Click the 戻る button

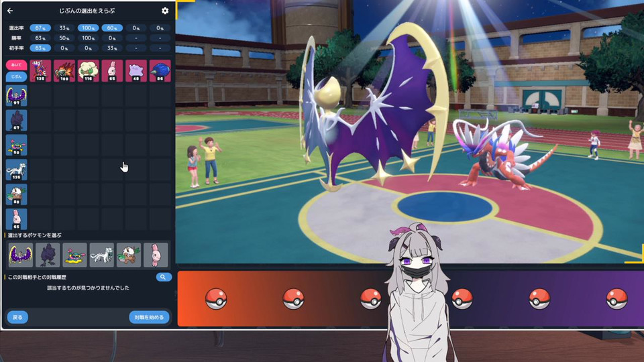click(17, 317)
